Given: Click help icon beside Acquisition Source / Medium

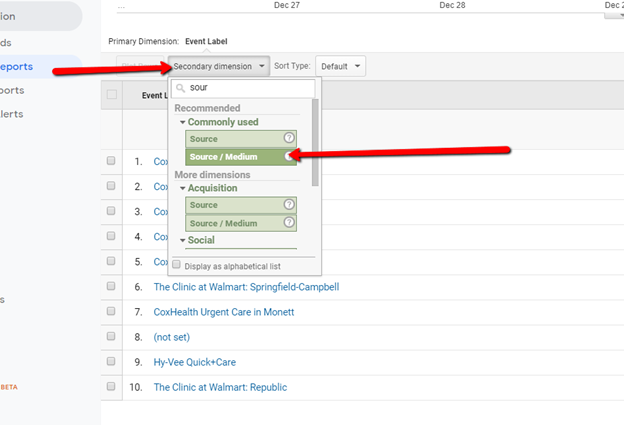Looking at the screenshot, I should coord(289,222).
